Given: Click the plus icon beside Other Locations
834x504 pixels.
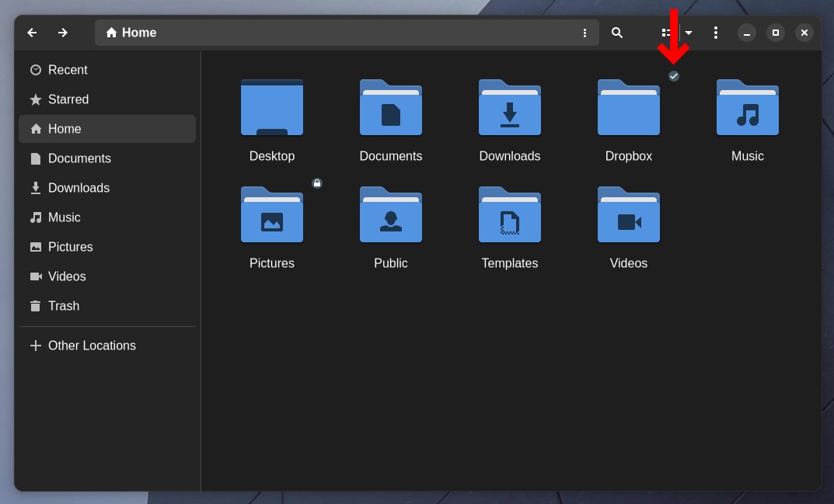Looking at the screenshot, I should (x=36, y=346).
